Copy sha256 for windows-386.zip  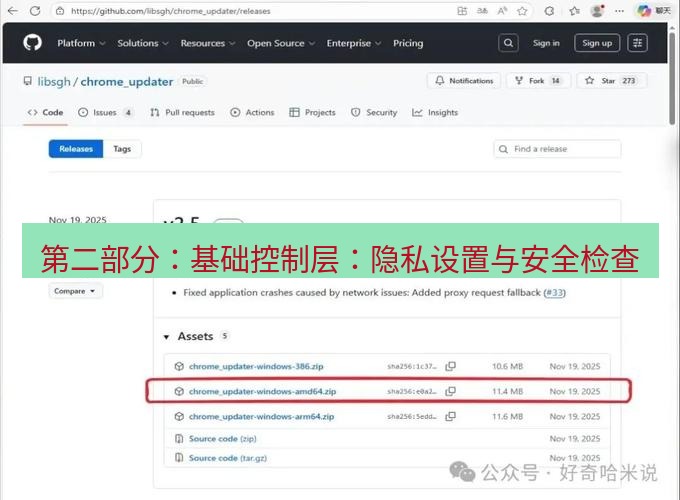(x=451, y=366)
